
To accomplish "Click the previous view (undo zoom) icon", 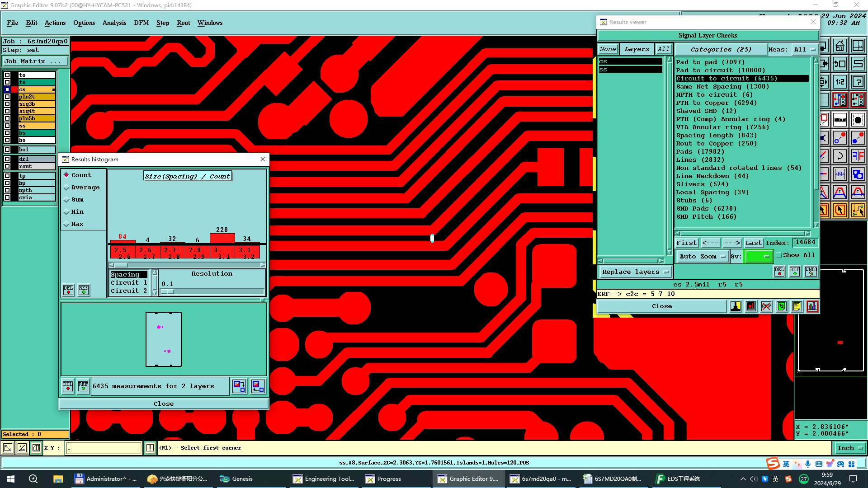I will tap(840, 64).
